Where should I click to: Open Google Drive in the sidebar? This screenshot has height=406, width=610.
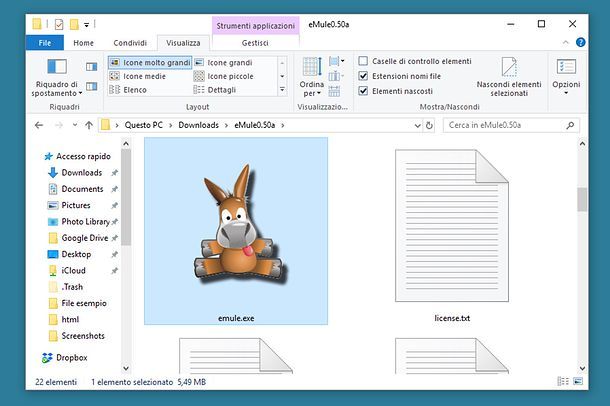(x=78, y=238)
